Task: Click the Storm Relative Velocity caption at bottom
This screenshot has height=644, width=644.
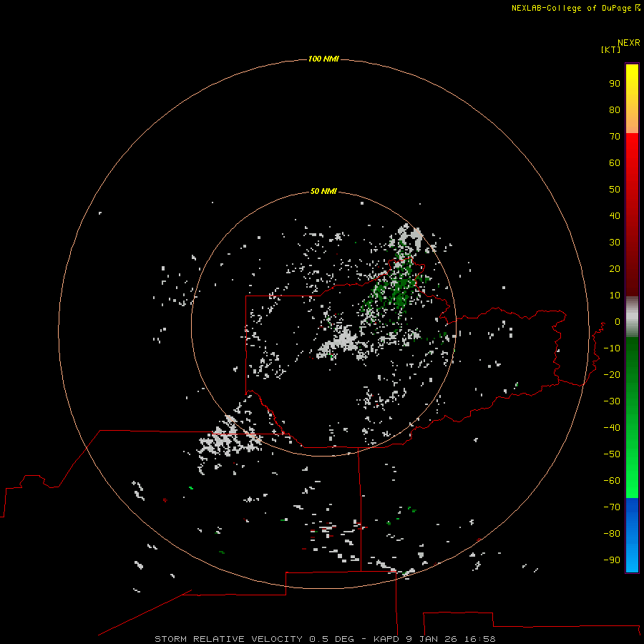Action: (325, 639)
